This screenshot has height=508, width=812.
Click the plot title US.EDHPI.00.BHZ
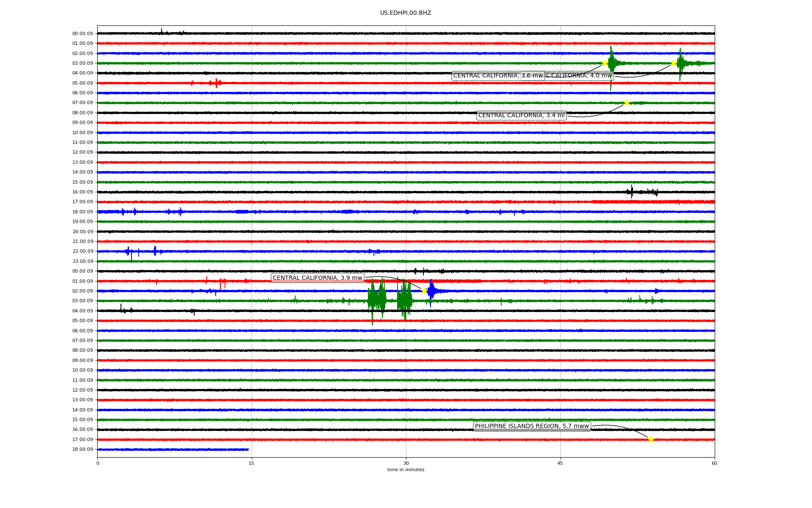click(406, 13)
